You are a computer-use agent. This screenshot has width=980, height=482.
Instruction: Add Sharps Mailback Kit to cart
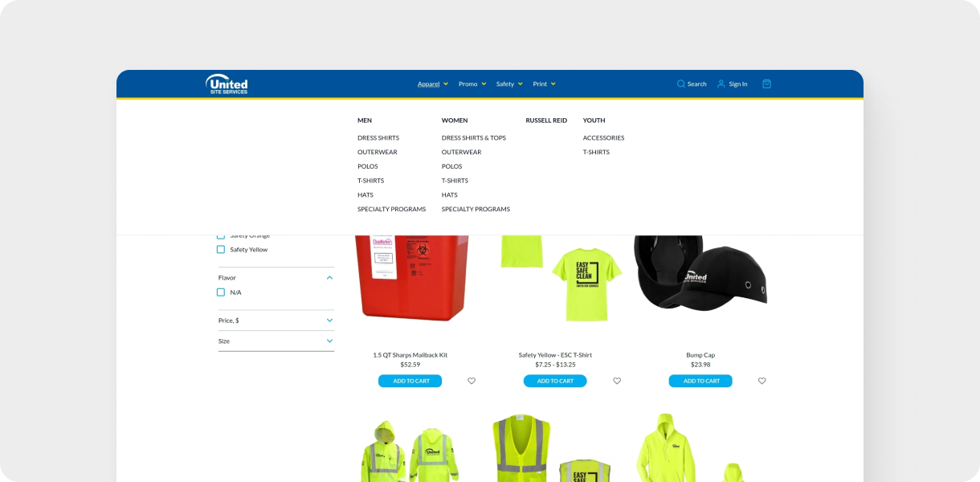click(410, 381)
